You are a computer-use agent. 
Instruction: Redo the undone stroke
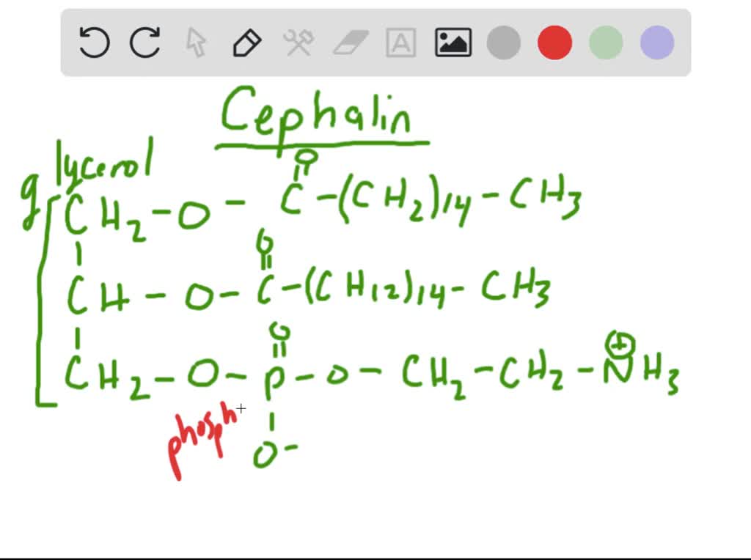tap(145, 43)
